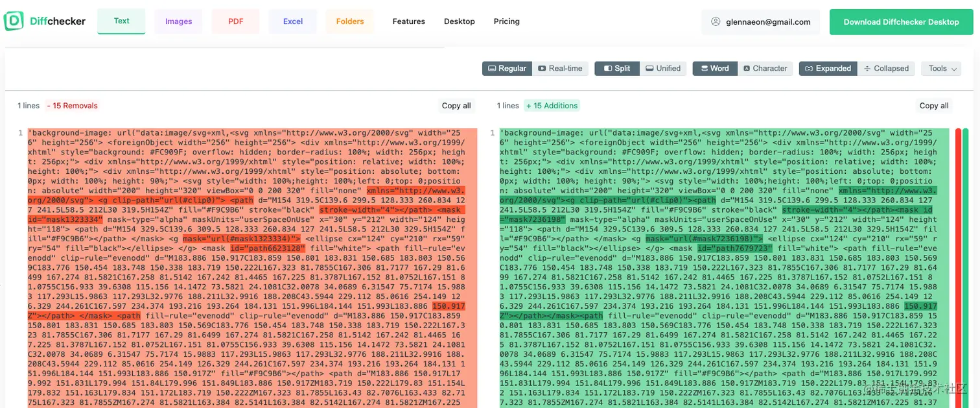
Task: Open the Tools dropdown
Action: tap(940, 68)
